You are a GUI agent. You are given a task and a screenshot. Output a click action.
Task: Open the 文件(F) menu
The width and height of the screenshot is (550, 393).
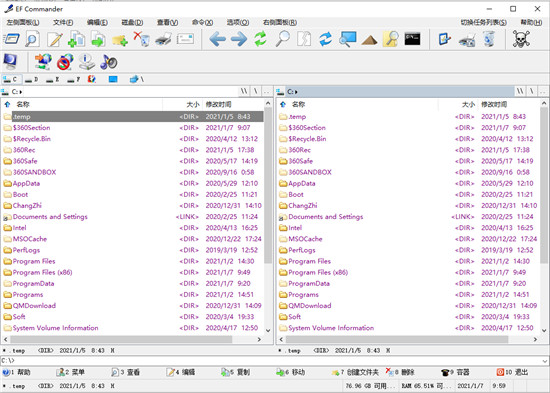click(x=63, y=22)
